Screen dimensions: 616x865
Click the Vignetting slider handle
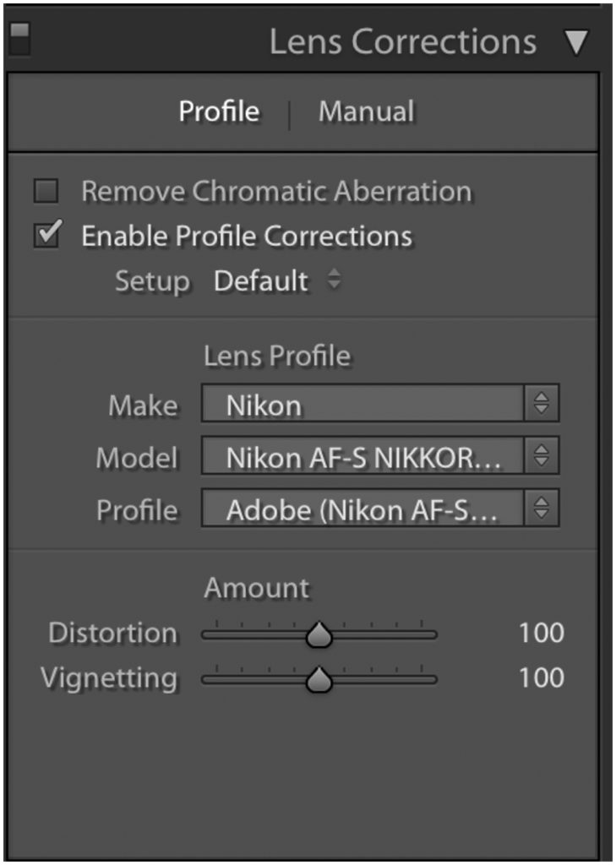[x=319, y=679]
